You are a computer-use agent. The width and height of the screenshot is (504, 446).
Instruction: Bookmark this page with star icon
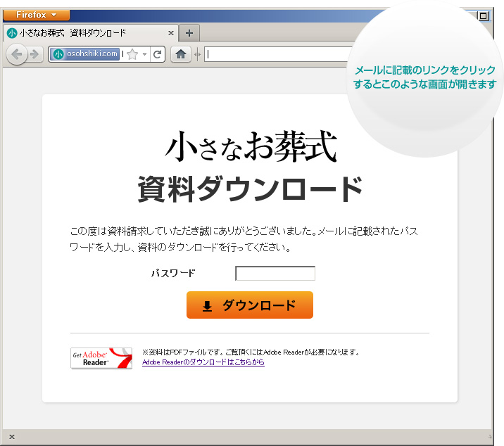(x=132, y=54)
